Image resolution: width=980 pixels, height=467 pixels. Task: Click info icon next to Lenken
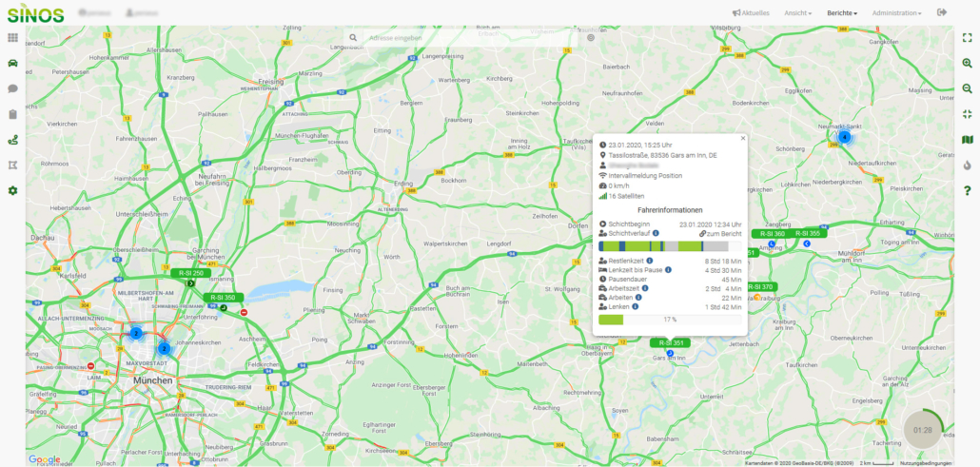(635, 307)
